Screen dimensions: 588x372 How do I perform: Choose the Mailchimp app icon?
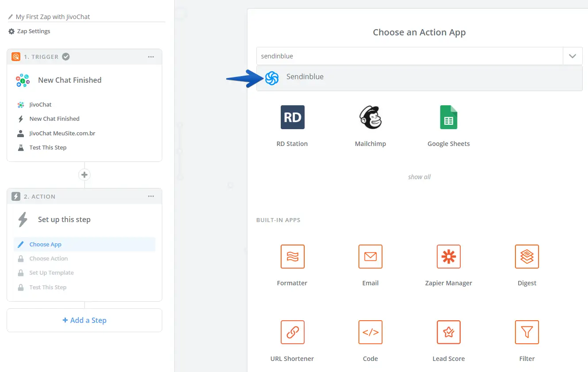tap(370, 117)
